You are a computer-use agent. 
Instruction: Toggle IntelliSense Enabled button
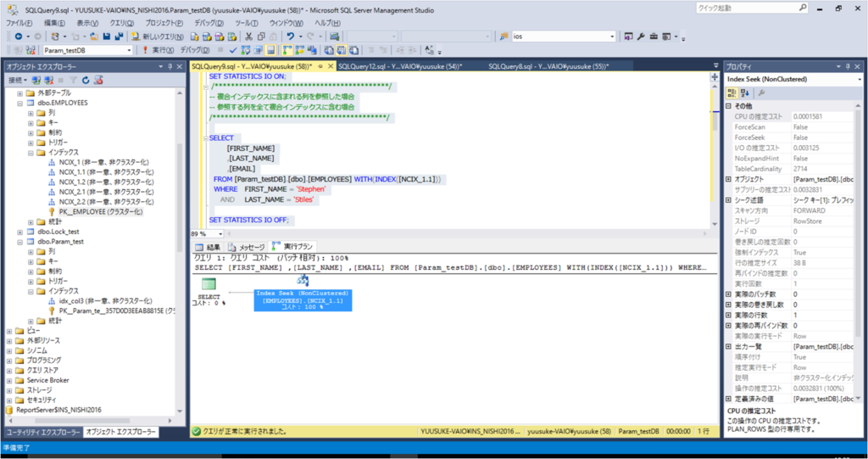click(x=270, y=50)
